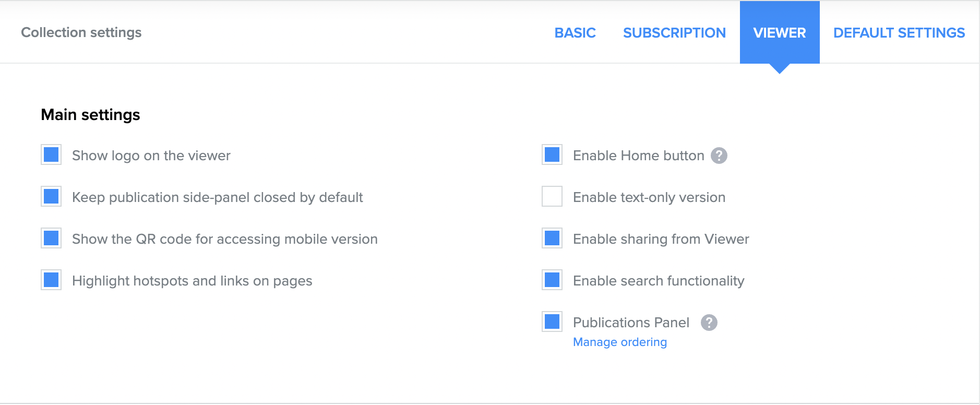Open the SUBSCRIPTION tab
The height and width of the screenshot is (405, 980).
(674, 33)
